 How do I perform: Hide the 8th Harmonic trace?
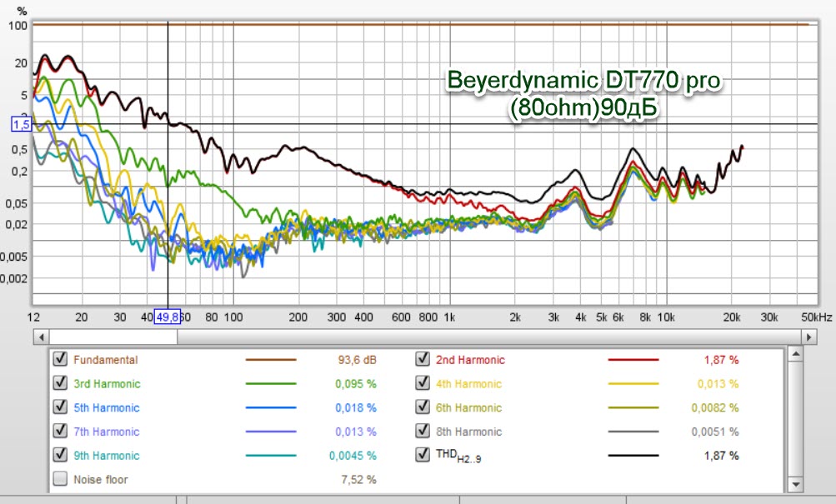coord(423,432)
